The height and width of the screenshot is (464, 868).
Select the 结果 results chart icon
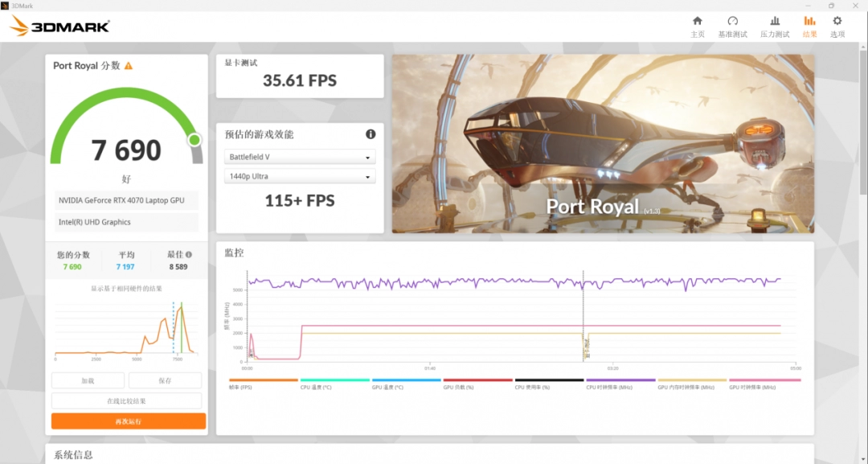[x=809, y=21]
